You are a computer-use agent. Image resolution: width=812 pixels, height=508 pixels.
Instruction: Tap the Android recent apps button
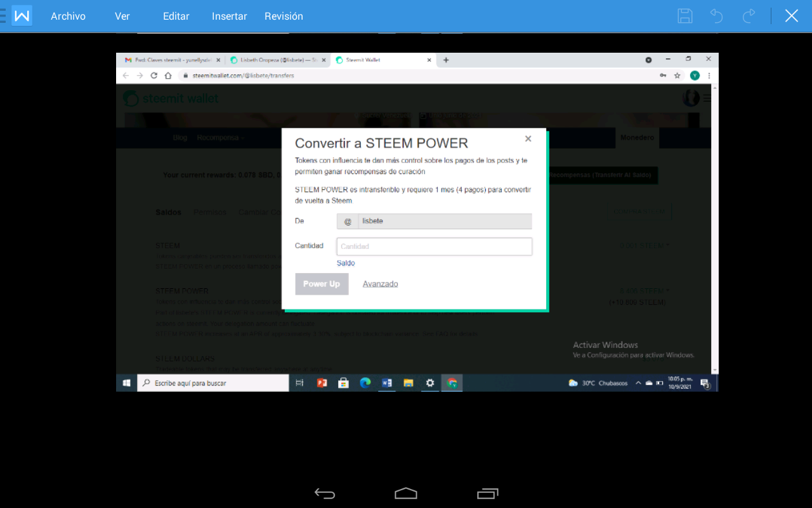pos(487,493)
